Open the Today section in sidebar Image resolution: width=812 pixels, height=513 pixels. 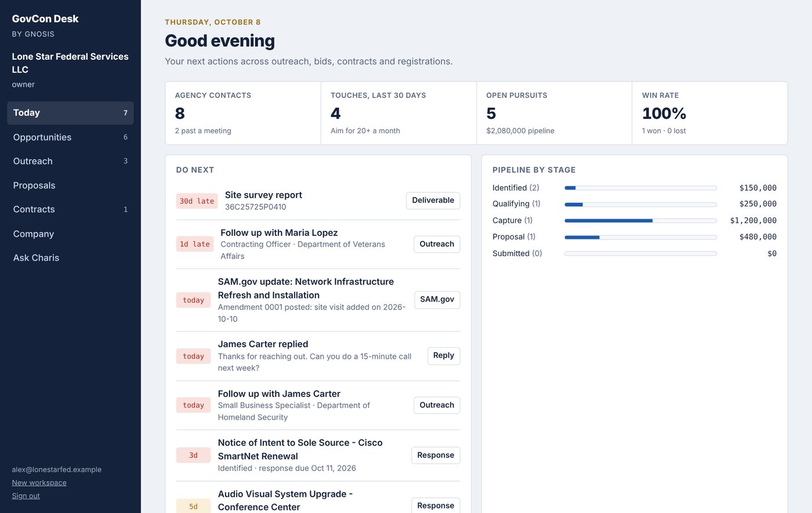pos(70,113)
